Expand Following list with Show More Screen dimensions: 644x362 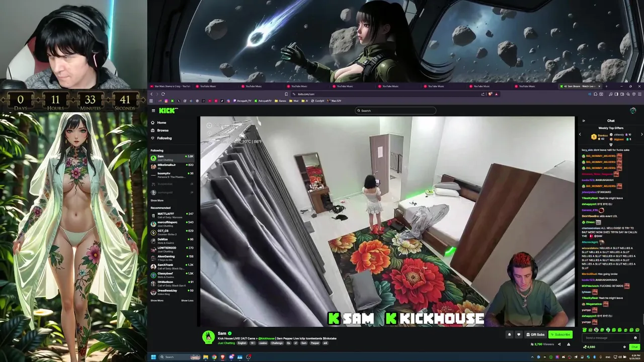[157, 201]
